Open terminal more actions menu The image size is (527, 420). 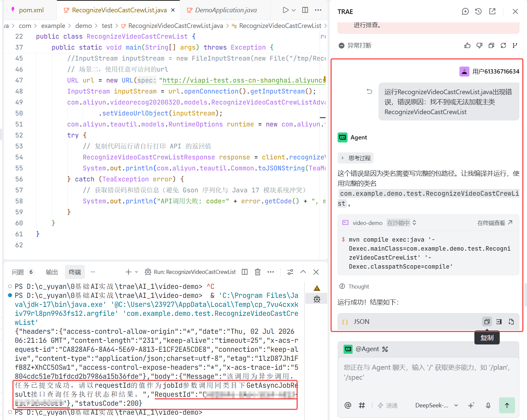point(271,272)
